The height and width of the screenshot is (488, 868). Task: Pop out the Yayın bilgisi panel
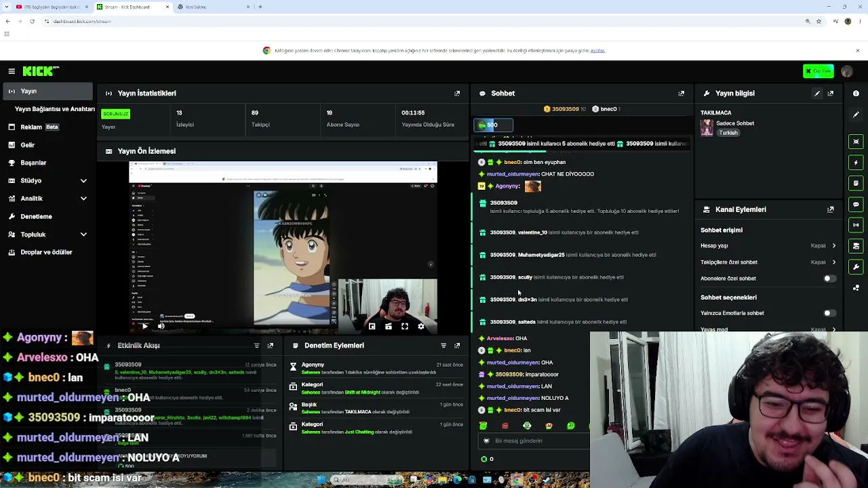tap(831, 94)
